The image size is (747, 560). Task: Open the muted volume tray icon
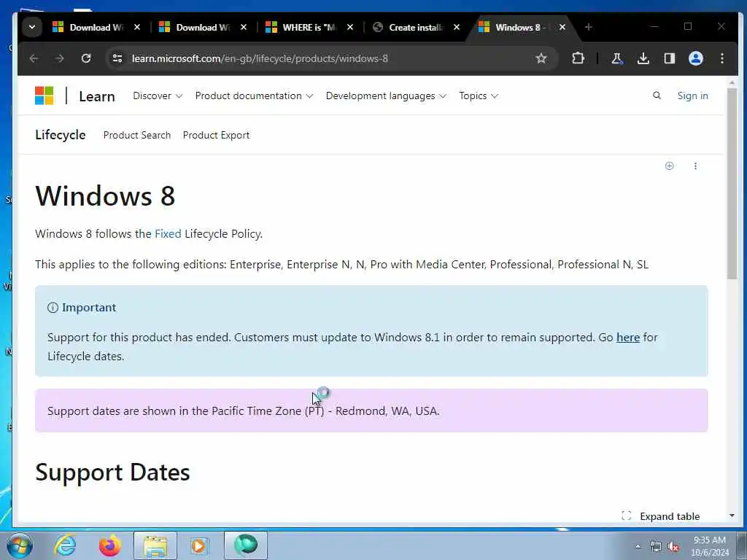click(673, 547)
